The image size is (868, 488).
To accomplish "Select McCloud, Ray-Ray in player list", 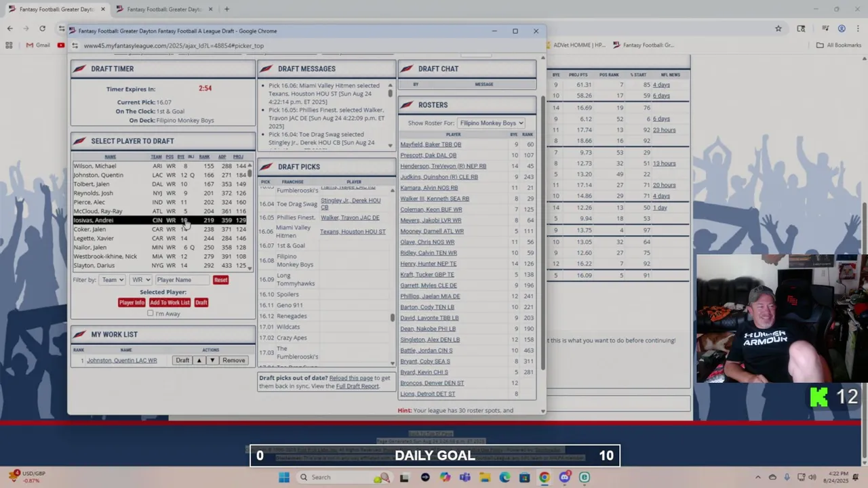I will click(x=160, y=211).
